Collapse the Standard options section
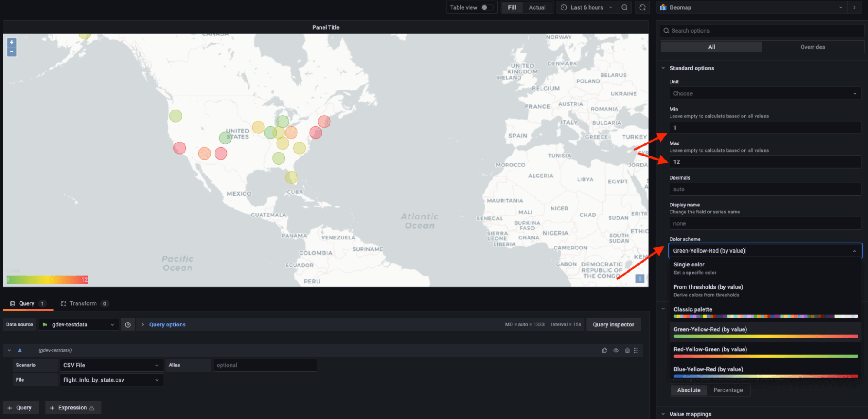Screen dimensions: 868x419 (663, 68)
